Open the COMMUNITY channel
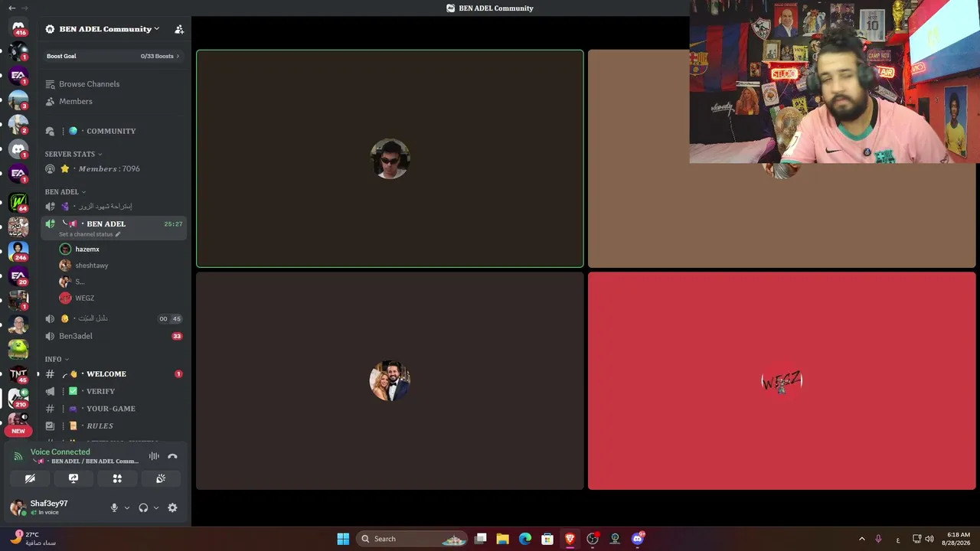 pos(113,131)
